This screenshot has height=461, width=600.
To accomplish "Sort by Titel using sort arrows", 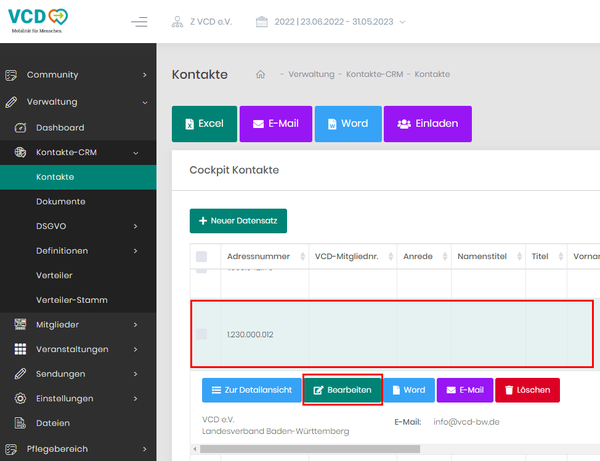I will click(561, 256).
